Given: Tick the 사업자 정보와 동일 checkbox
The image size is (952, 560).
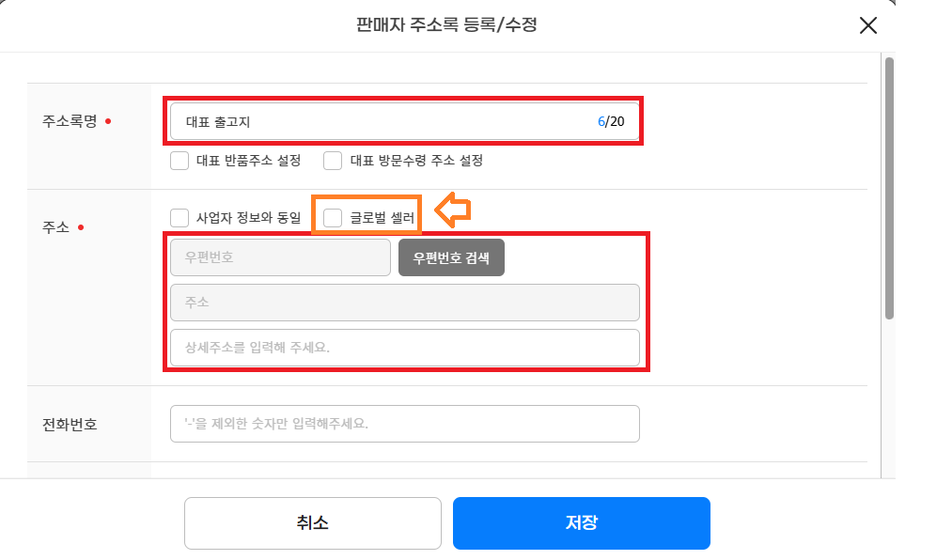Looking at the screenshot, I should click(180, 218).
